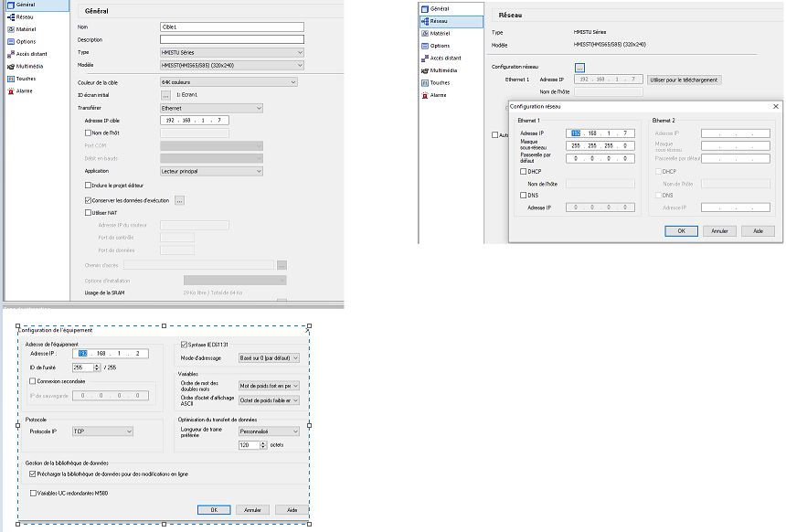Click the Utiliser pour le téléchargement button
The width and height of the screenshot is (786, 532).
[x=685, y=80]
